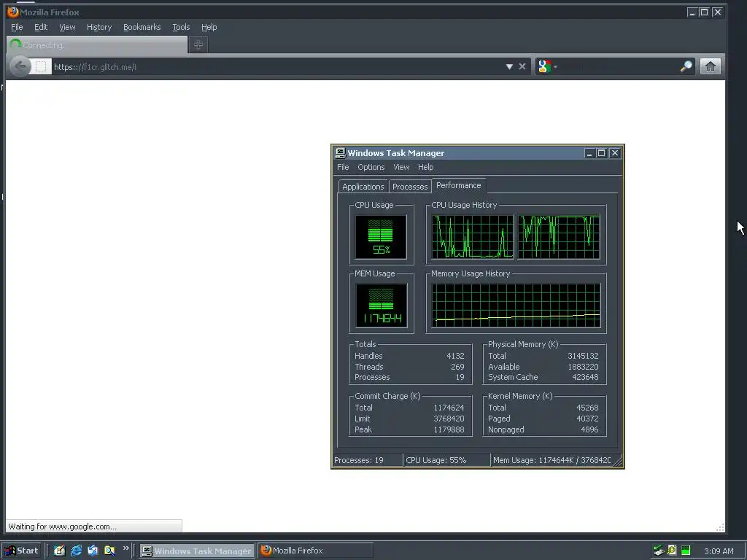Click the Start button

tap(21, 551)
